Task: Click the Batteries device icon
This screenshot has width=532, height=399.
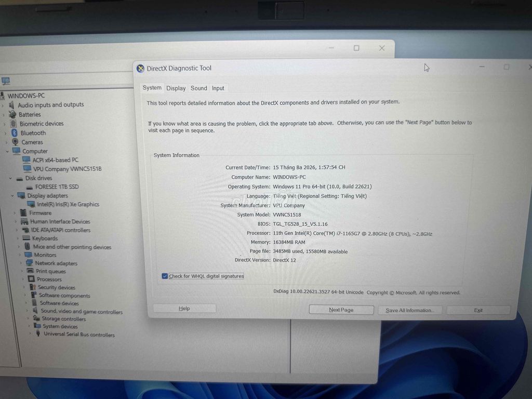Action: (12, 114)
